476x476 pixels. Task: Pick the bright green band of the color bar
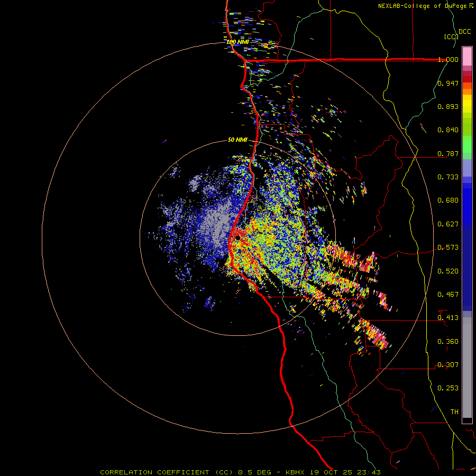467,144
